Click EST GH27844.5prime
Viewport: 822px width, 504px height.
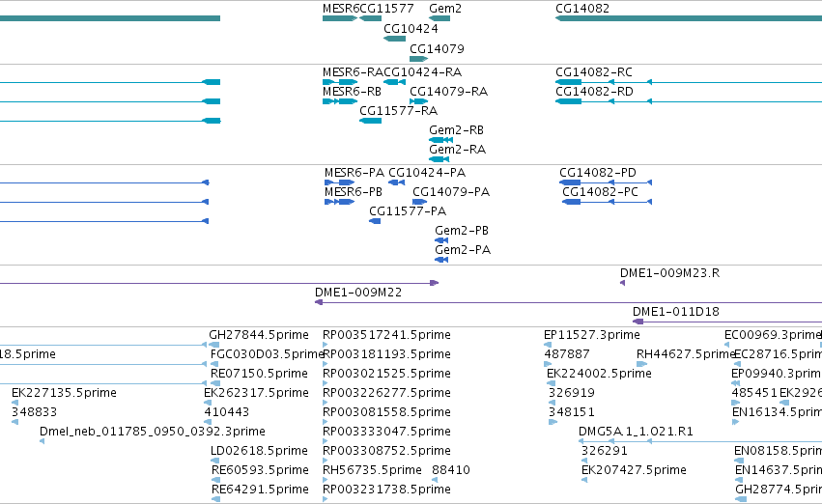259,335
